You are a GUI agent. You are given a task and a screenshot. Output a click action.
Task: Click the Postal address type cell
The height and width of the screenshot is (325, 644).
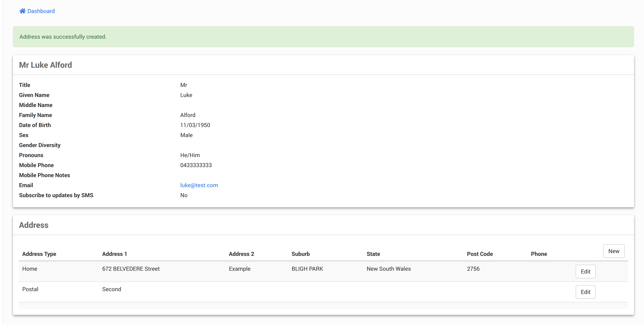30,289
